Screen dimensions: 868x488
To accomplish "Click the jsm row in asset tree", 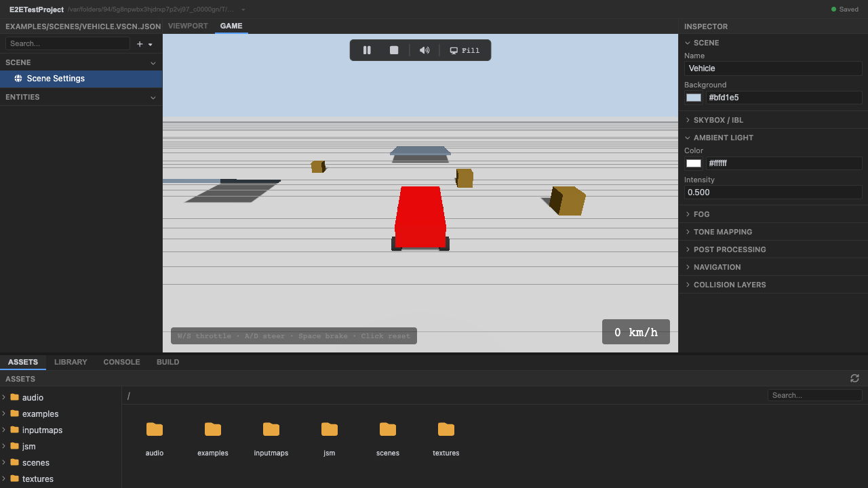I will click(x=61, y=446).
